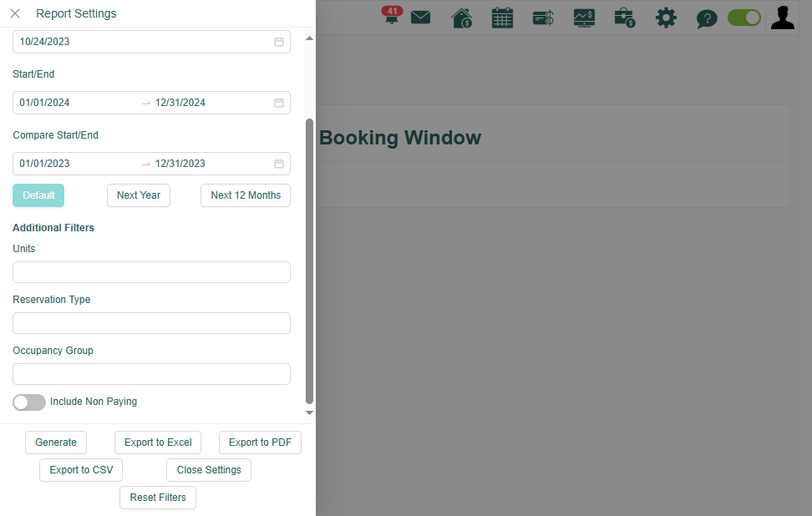Open the house with dollar icon

[461, 18]
